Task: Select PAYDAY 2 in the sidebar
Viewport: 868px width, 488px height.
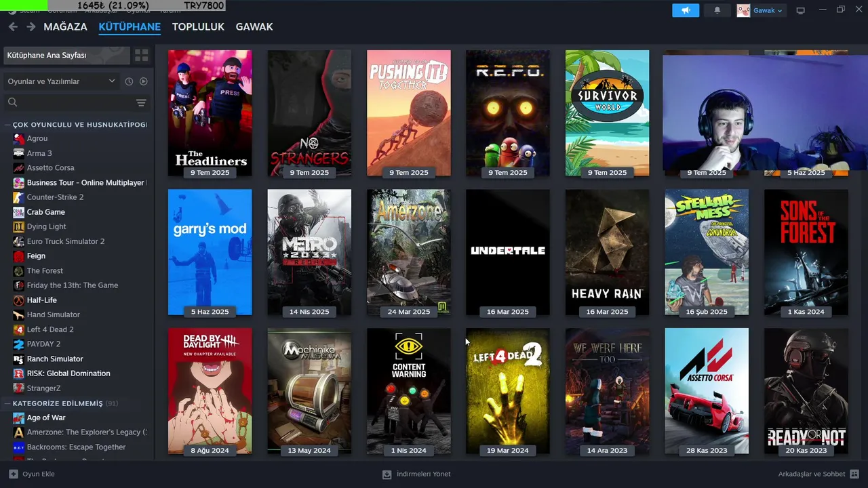Action: tap(43, 344)
